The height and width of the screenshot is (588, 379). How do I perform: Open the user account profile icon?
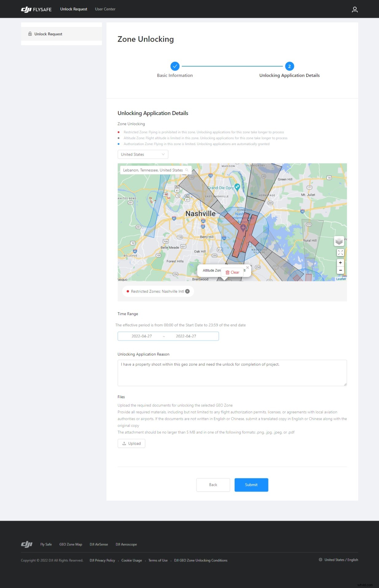click(x=354, y=10)
